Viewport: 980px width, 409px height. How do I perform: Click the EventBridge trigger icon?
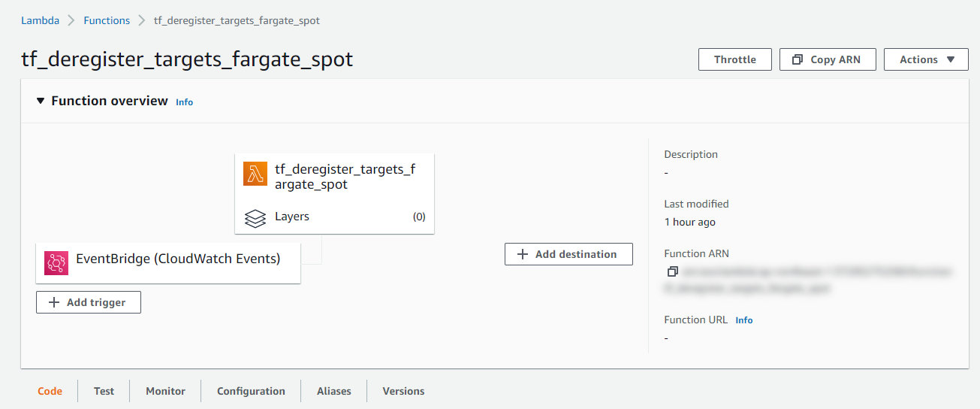pyautogui.click(x=56, y=262)
